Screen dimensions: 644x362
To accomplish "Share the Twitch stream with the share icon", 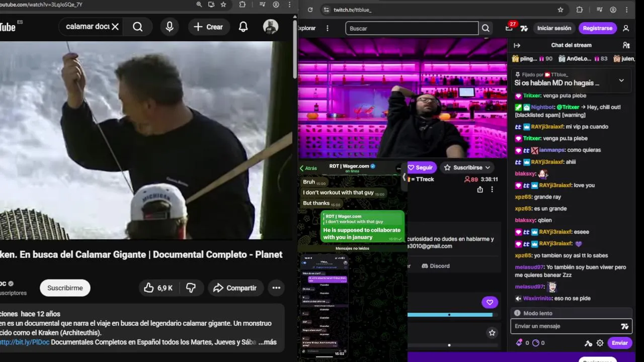I will [x=480, y=190].
